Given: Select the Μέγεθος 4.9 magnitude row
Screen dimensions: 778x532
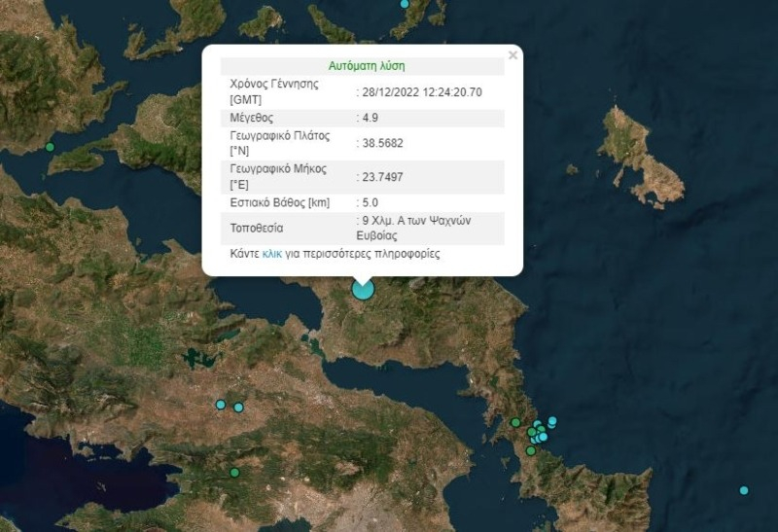Looking at the screenshot, I should coord(362,118).
